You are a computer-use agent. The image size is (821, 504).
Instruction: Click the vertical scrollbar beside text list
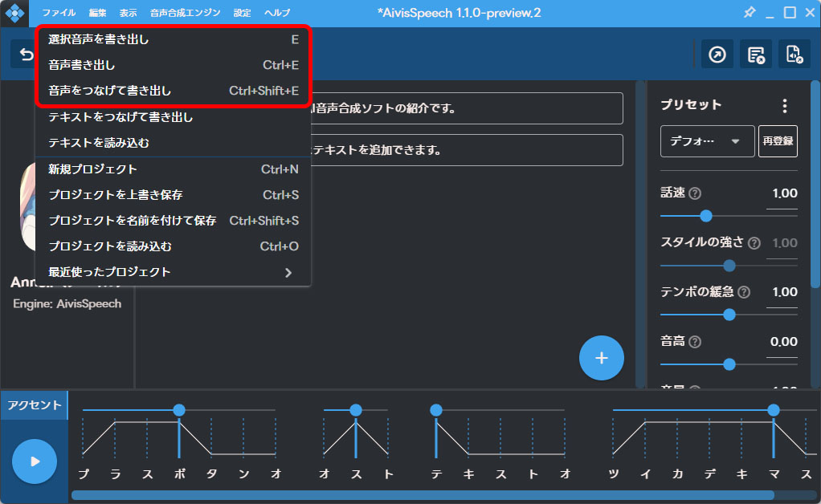[639, 234]
